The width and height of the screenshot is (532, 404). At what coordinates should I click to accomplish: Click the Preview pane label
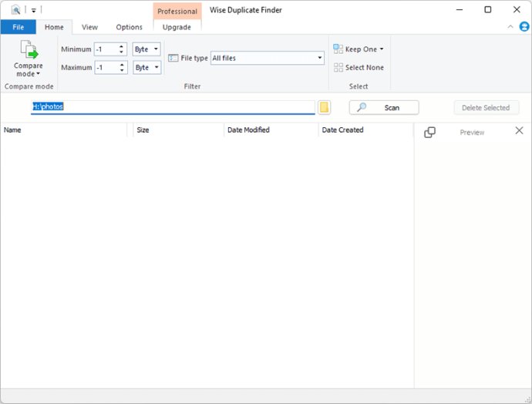click(472, 133)
